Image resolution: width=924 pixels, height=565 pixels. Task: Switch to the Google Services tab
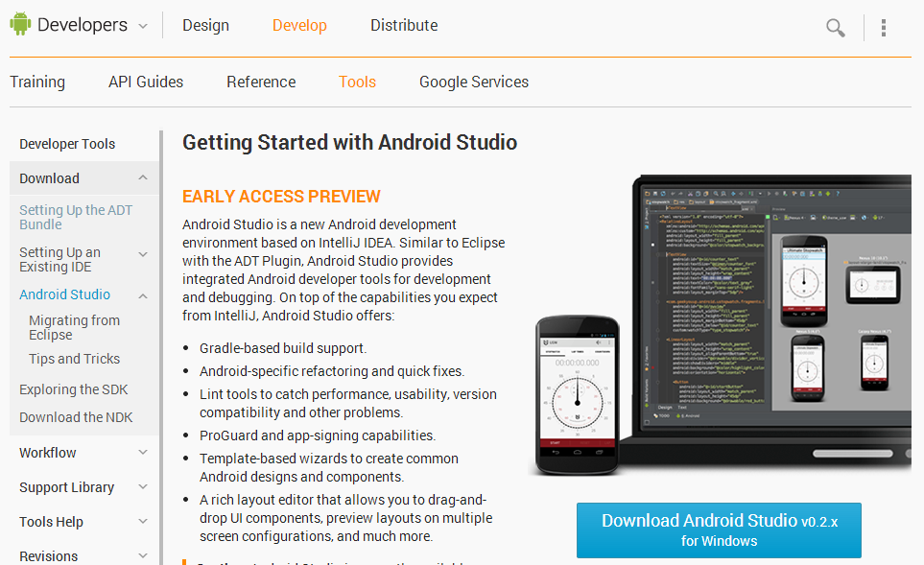tap(473, 82)
